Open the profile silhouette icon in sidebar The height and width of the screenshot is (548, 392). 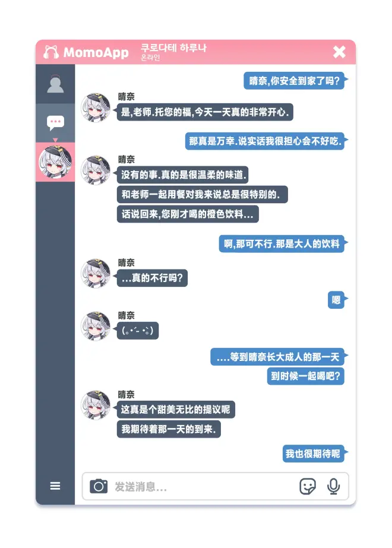point(55,84)
